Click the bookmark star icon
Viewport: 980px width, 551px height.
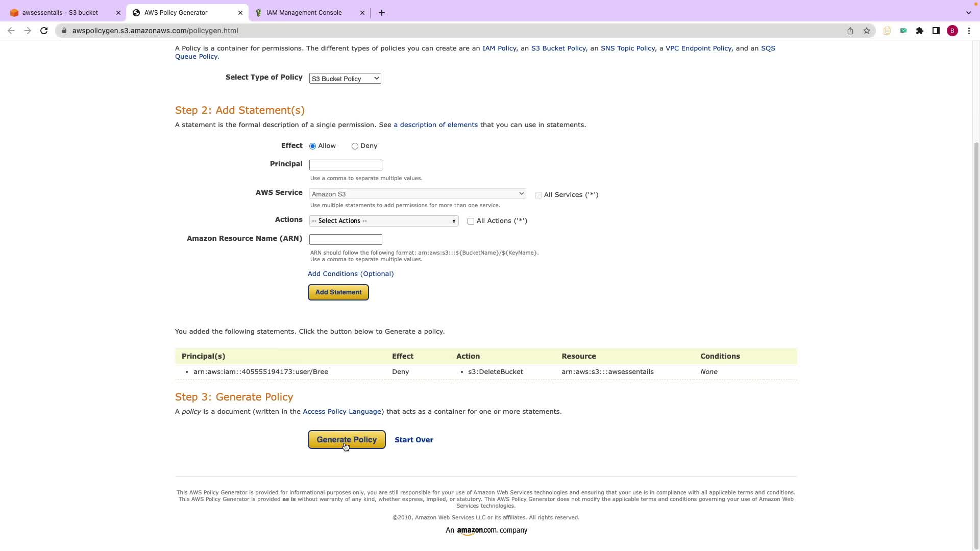pos(867,31)
